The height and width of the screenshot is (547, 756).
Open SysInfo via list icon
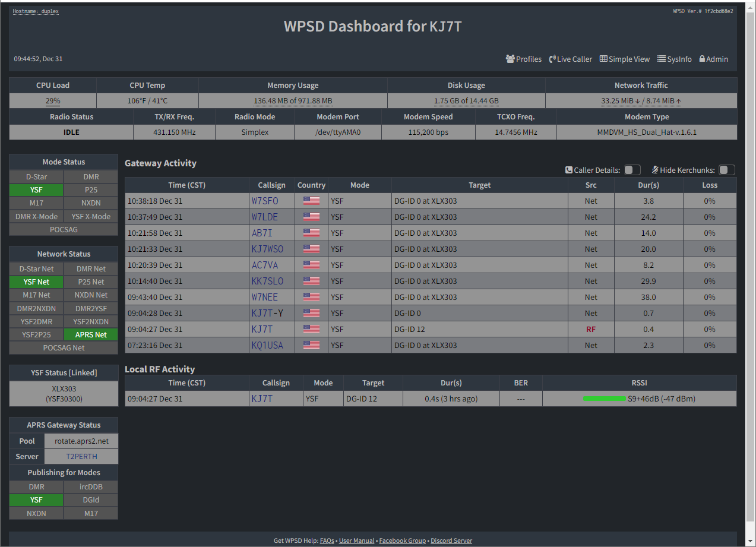661,59
